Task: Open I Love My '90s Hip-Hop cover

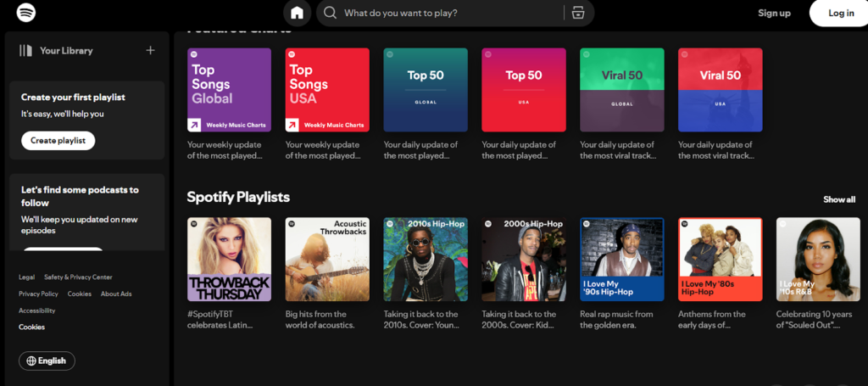Action: coord(621,260)
